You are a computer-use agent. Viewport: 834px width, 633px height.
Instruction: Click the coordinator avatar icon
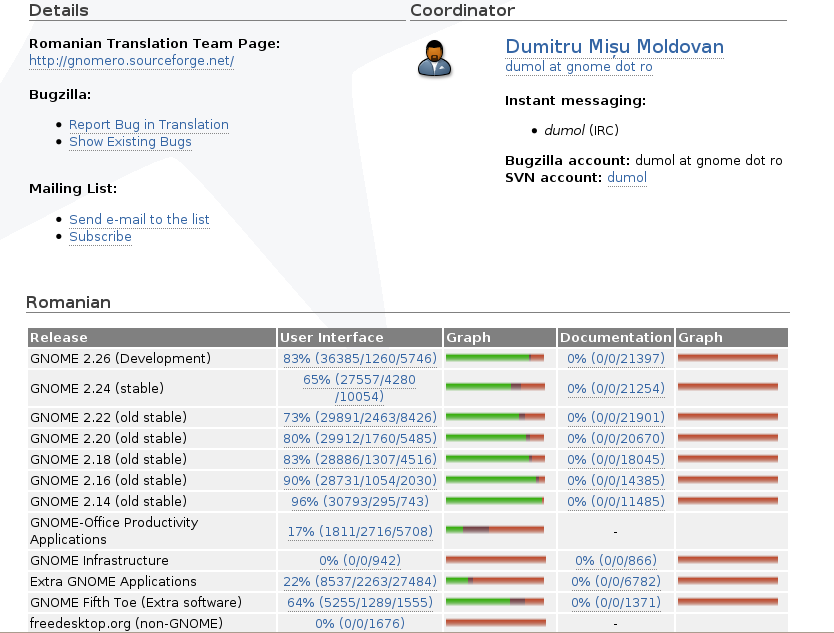[435, 59]
